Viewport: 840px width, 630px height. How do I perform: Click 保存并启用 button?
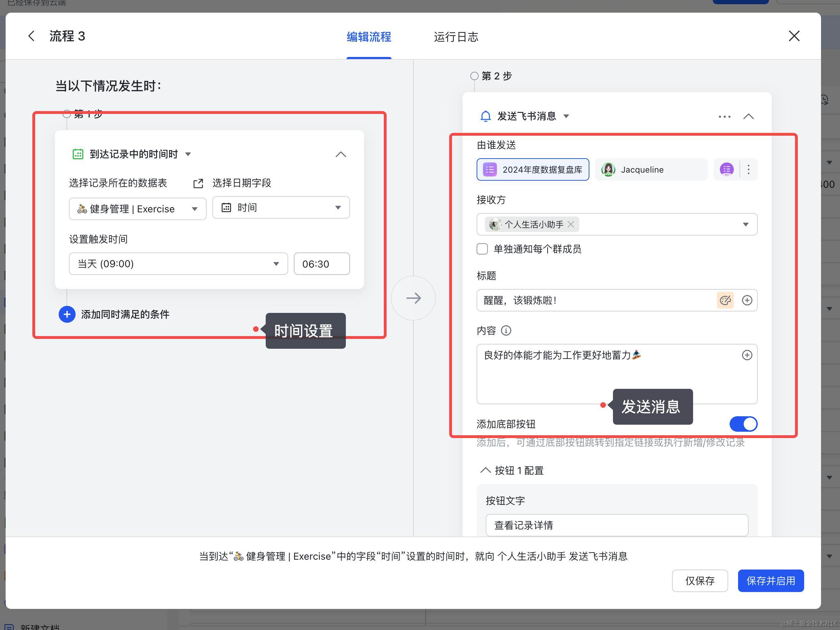click(x=770, y=581)
